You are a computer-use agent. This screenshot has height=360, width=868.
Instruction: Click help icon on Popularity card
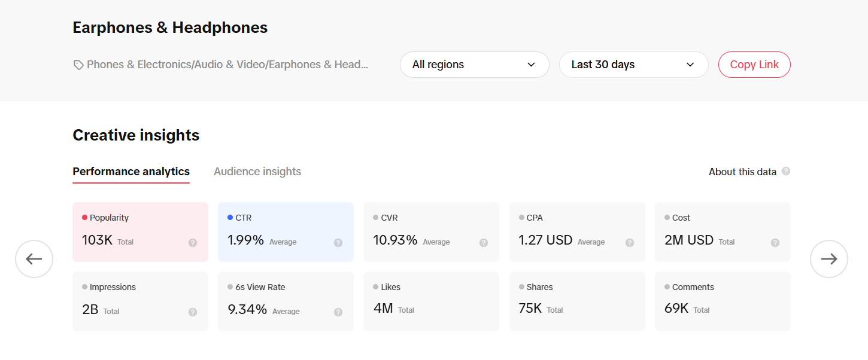point(193,243)
